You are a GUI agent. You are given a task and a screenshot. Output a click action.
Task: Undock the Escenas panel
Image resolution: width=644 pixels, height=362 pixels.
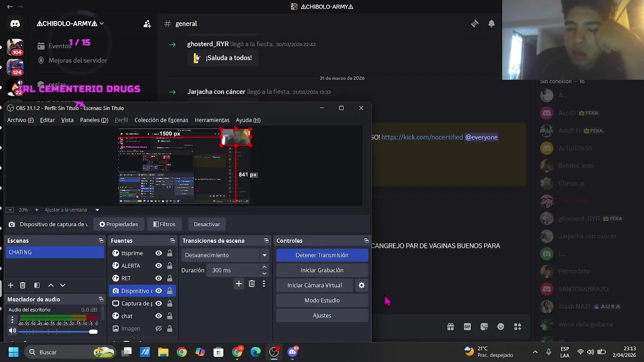pyautogui.click(x=101, y=241)
